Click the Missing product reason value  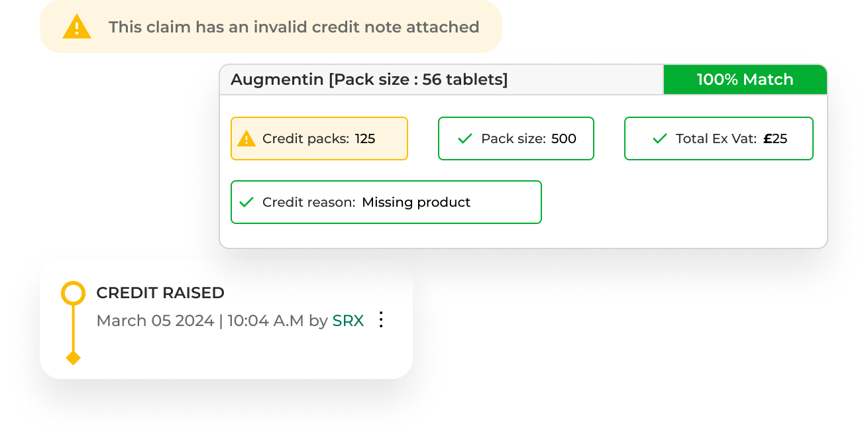tap(416, 202)
